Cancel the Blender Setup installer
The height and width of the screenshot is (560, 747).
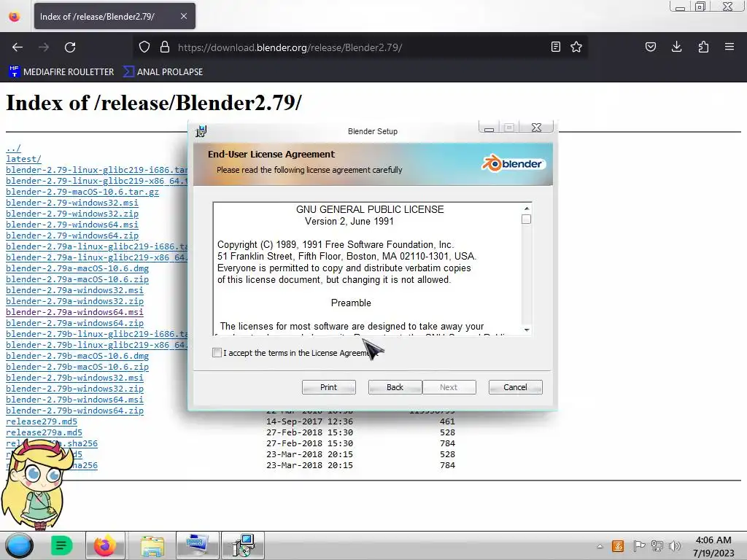pos(516,387)
